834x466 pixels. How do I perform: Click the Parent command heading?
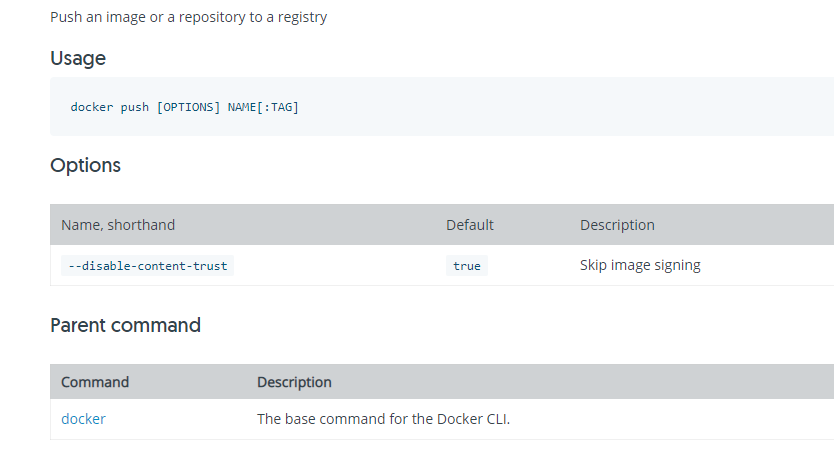(125, 325)
